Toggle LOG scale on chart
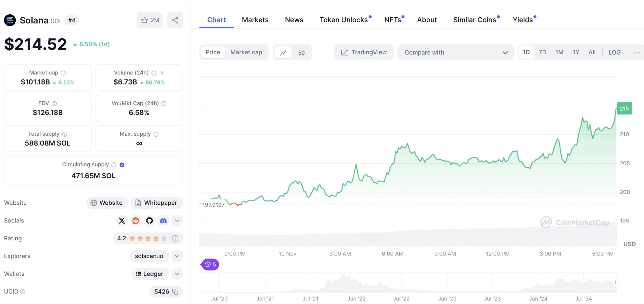The image size is (644, 304). point(615,52)
